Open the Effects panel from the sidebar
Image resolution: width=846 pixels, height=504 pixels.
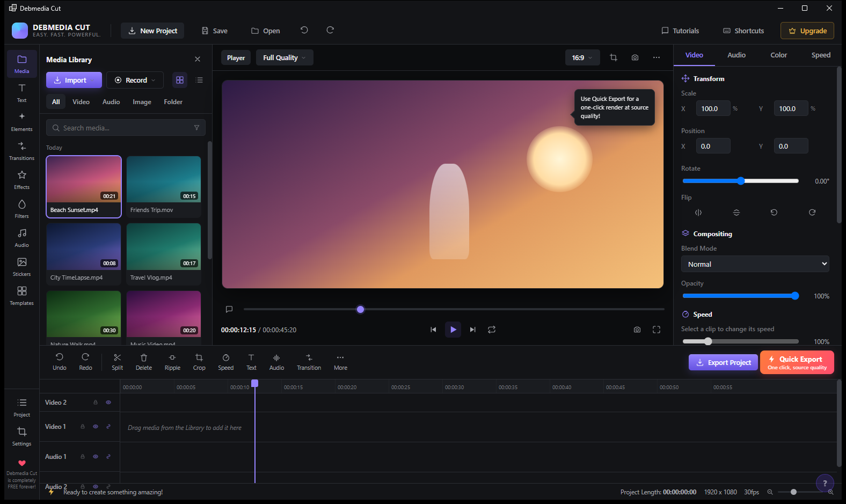tap(21, 180)
